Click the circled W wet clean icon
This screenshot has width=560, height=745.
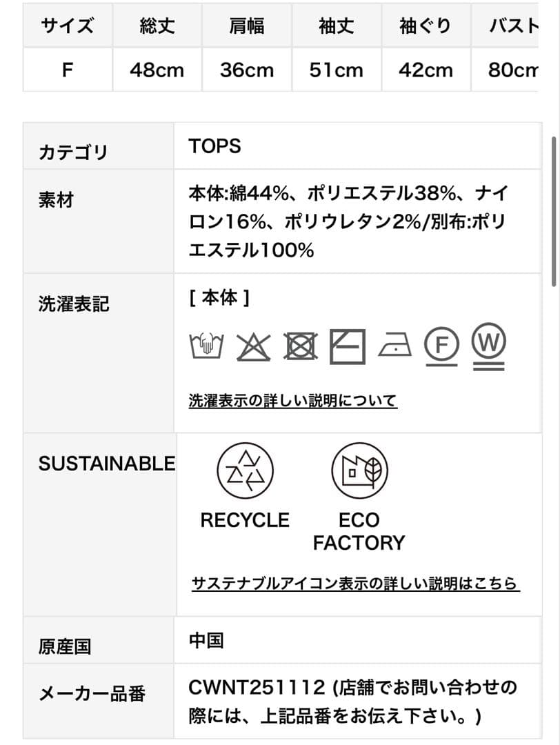(x=489, y=345)
